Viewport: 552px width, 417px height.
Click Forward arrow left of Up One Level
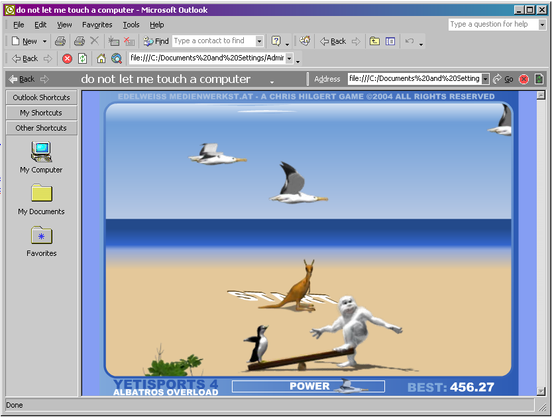coord(356,41)
